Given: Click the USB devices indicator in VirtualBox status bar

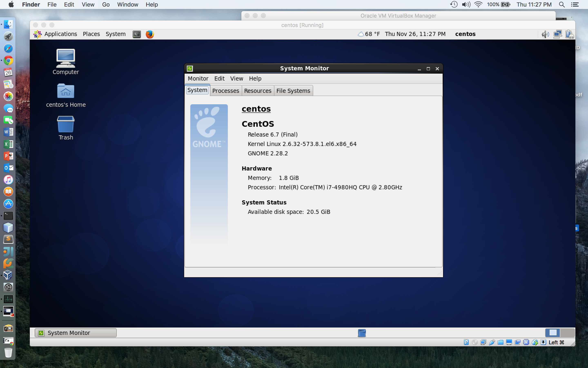Looking at the screenshot, I should (492, 342).
